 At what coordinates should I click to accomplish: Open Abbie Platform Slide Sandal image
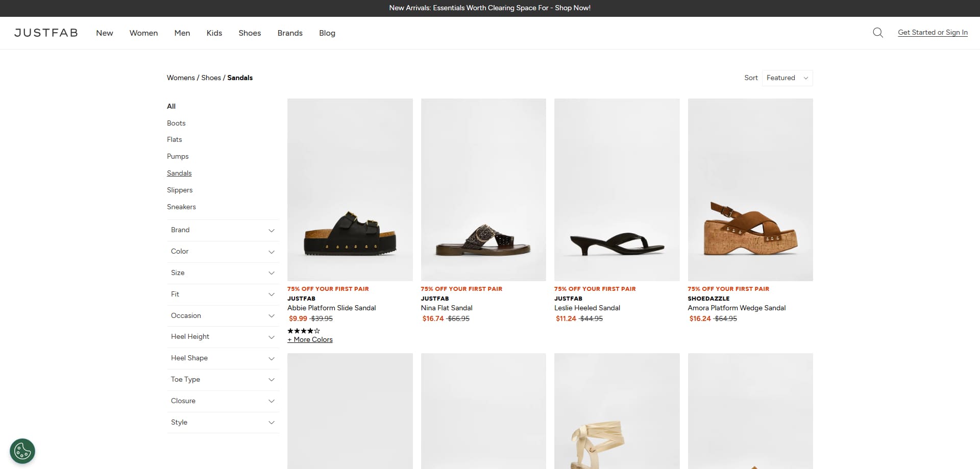click(x=350, y=190)
